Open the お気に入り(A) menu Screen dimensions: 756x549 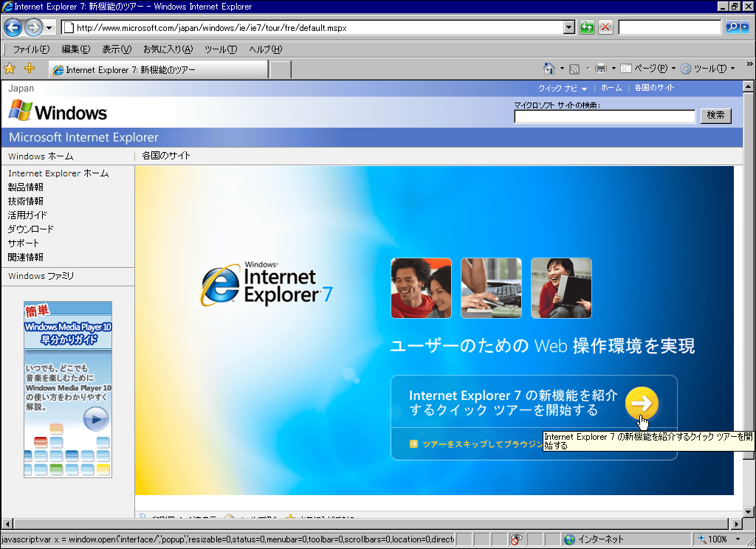pos(168,49)
